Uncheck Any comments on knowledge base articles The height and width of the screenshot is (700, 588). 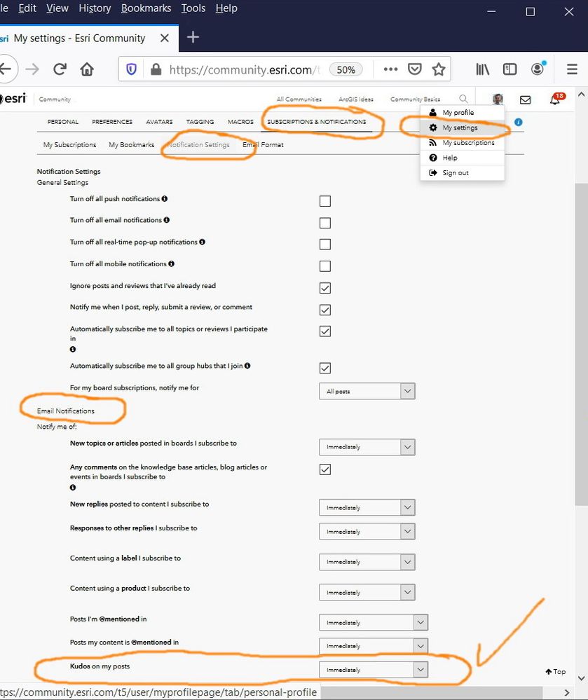(325, 469)
